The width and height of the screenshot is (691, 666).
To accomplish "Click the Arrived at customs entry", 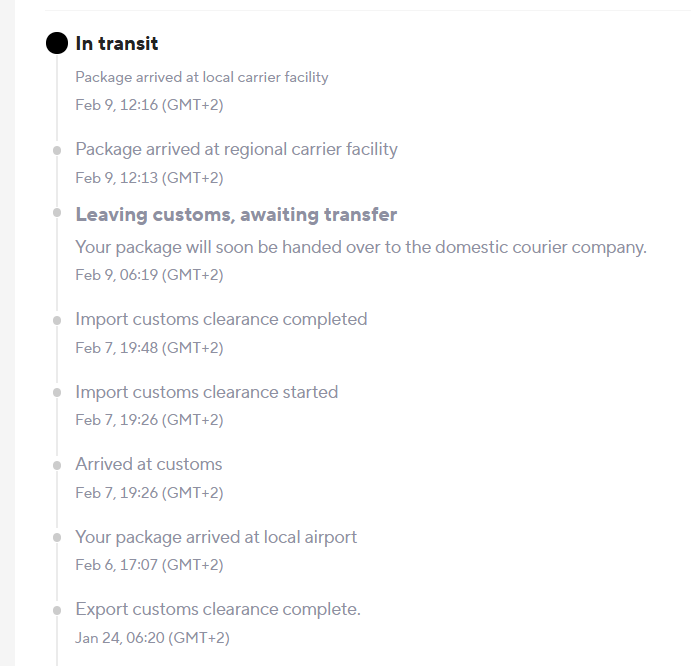I will coord(149,464).
